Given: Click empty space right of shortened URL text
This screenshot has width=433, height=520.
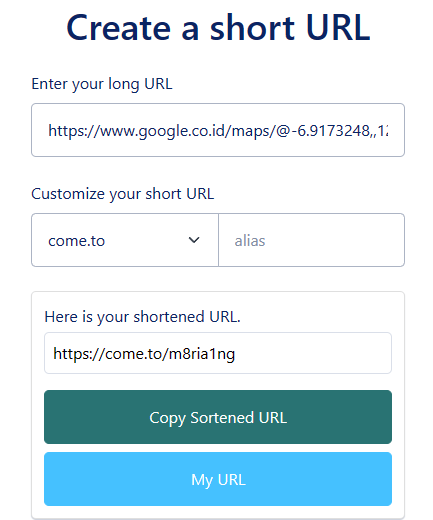Looking at the screenshot, I should click(313, 353).
